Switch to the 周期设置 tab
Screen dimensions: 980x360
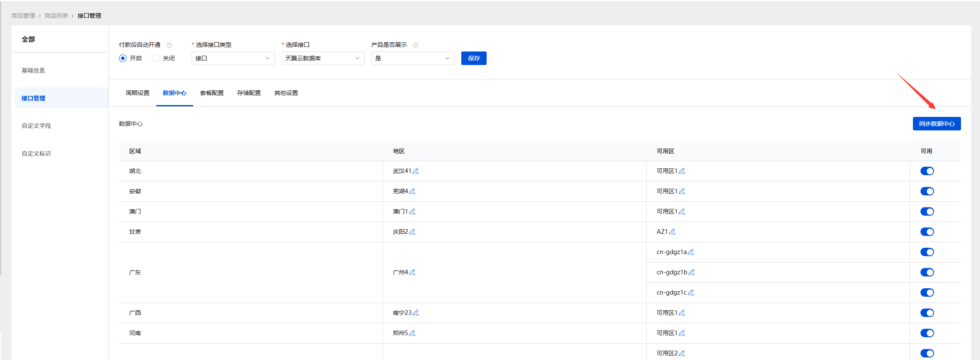138,93
